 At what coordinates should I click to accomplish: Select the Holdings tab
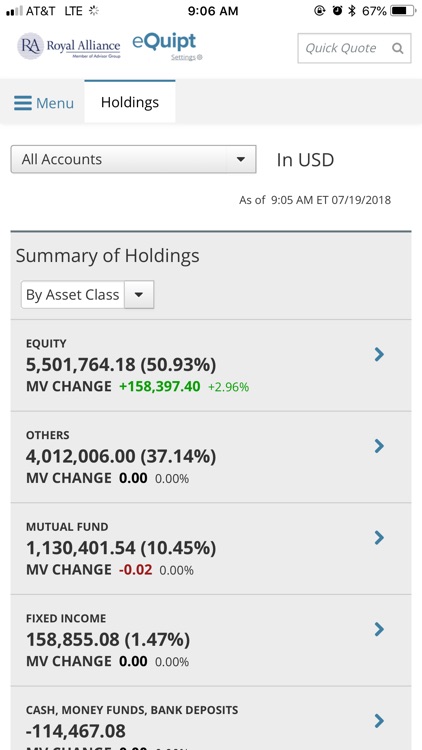tap(130, 102)
